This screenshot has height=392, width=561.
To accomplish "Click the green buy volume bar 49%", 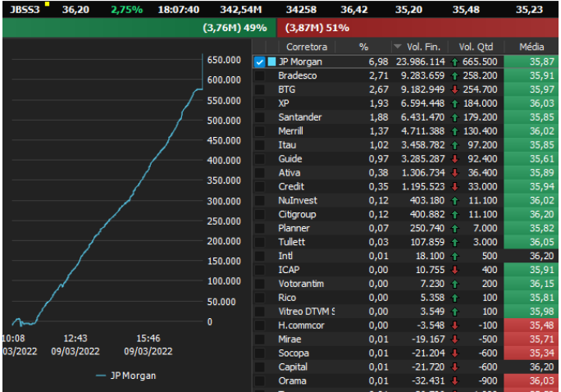I will tap(139, 28).
